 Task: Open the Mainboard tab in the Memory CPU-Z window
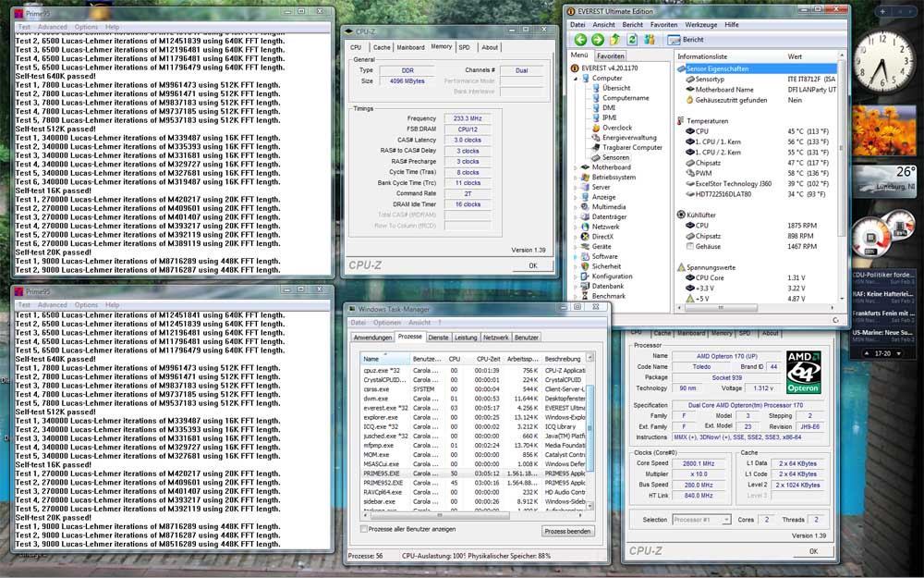(410, 47)
